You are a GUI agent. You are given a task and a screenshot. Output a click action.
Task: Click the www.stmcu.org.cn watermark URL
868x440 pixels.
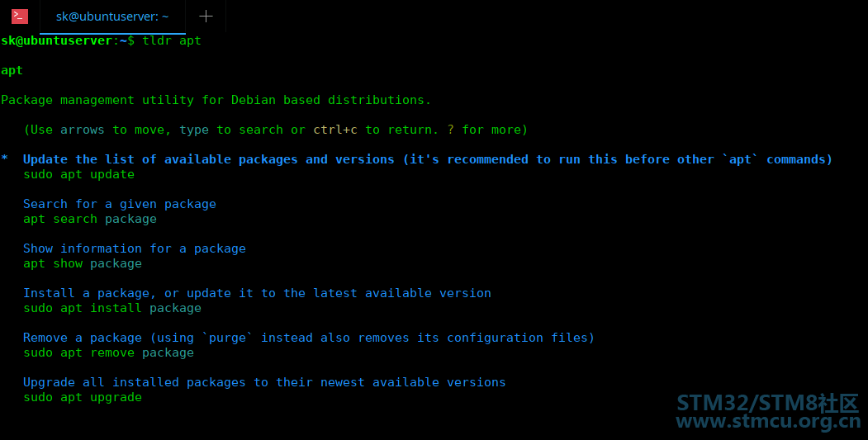(767, 422)
